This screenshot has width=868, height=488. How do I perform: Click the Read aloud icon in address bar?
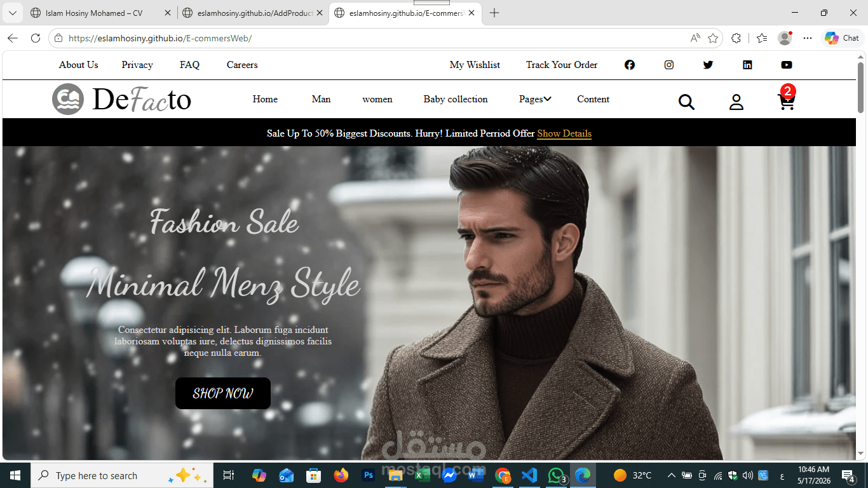tap(695, 38)
